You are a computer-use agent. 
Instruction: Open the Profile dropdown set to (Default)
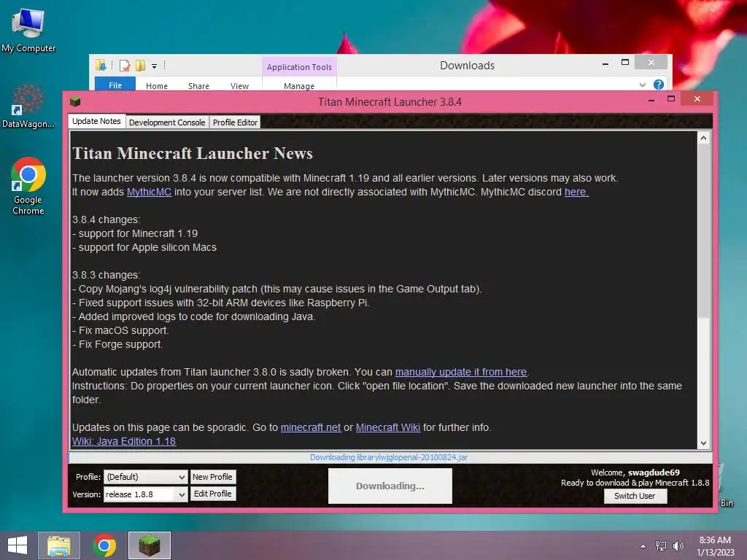(146, 477)
